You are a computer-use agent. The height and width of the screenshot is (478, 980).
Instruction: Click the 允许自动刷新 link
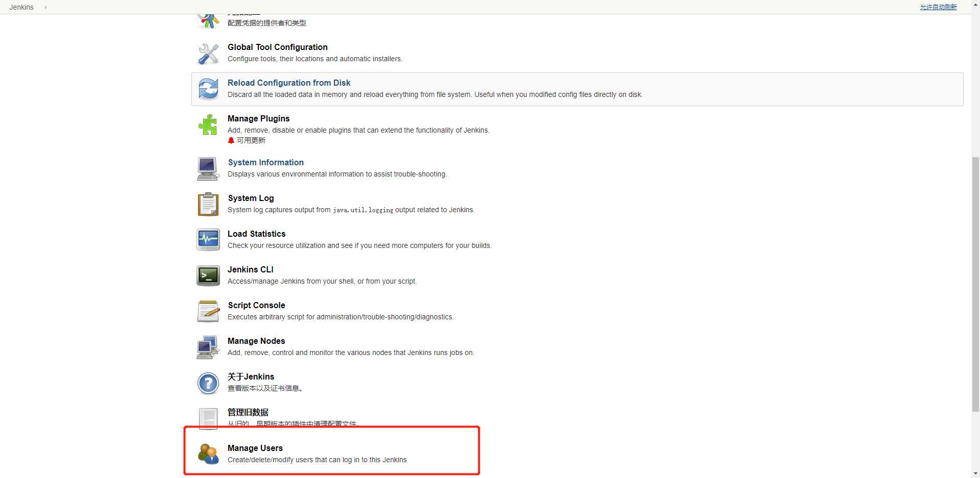click(938, 7)
